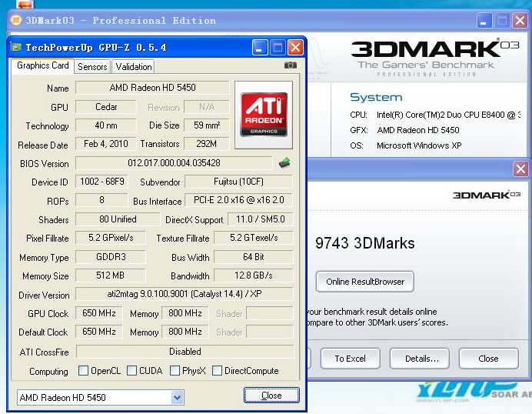The width and height of the screenshot is (532, 414).
Task: Click the ROPs value 8
Action: 101,200
